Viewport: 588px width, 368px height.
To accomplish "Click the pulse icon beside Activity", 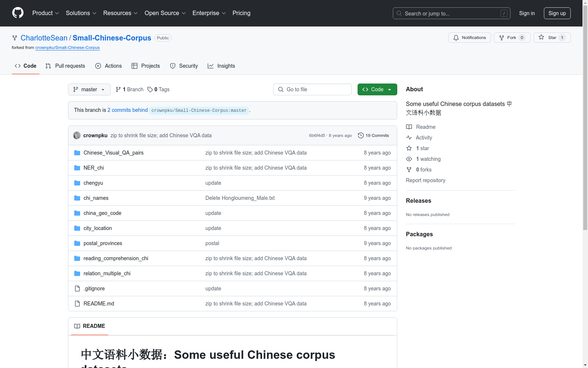I will click(409, 138).
